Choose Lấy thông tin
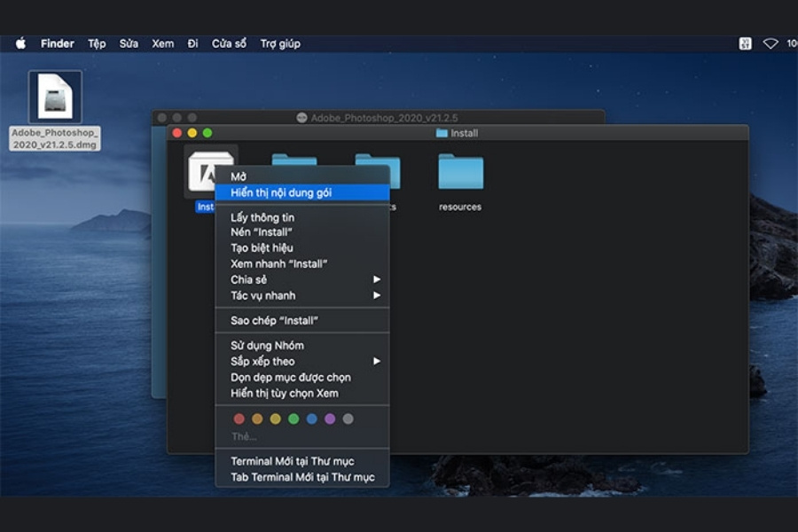 point(302,217)
